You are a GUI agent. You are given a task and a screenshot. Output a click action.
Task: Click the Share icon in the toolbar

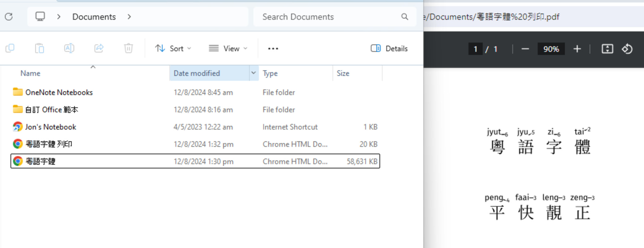click(99, 48)
